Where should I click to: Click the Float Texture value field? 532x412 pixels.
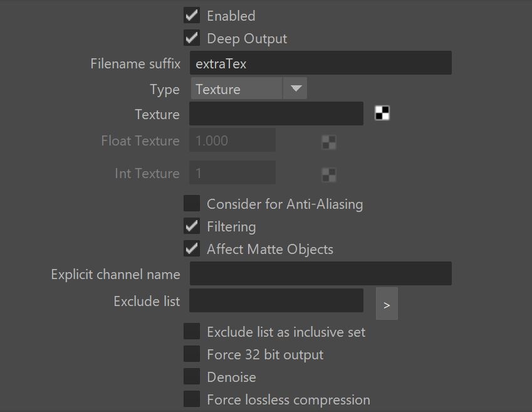tap(232, 140)
